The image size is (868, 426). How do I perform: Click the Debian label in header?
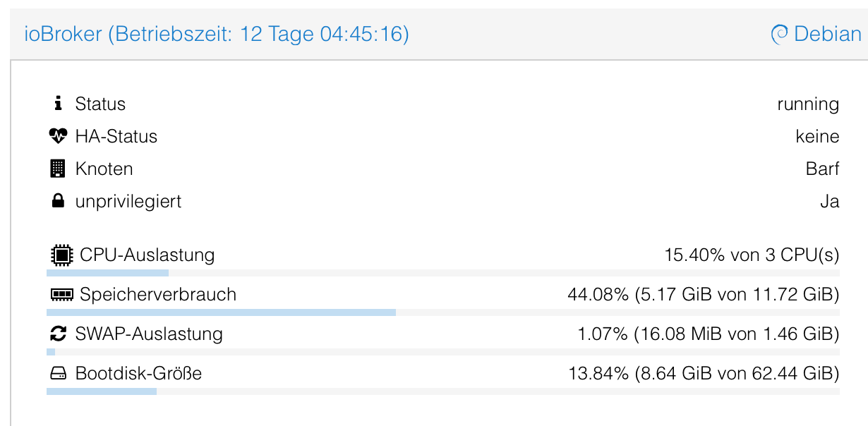pos(828,34)
